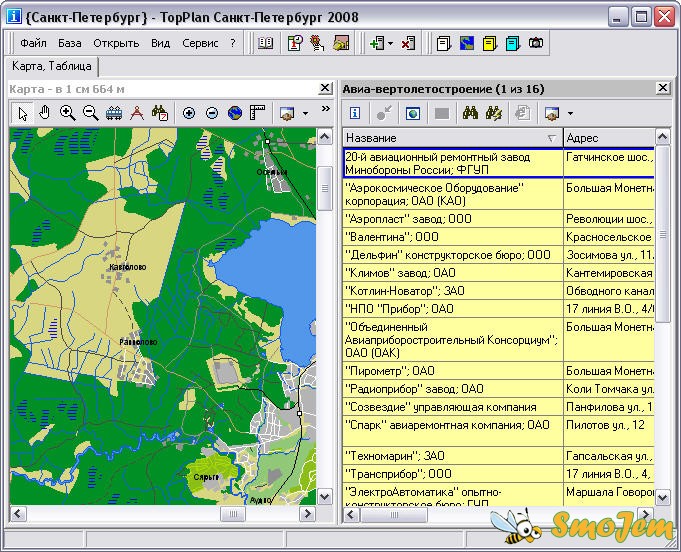681x552 pixels.
Task: Click the circled minus scale icon
Action: pos(212,113)
